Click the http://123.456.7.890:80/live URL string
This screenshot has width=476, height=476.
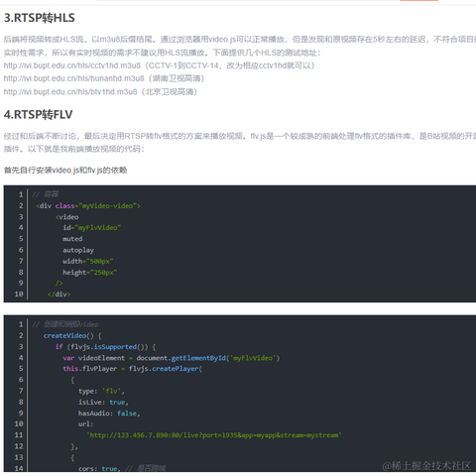[214, 435]
